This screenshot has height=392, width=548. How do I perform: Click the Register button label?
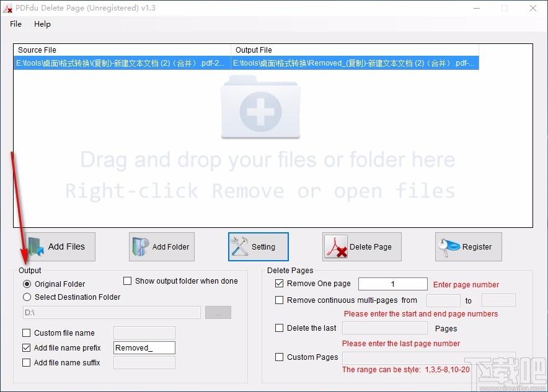coord(477,247)
